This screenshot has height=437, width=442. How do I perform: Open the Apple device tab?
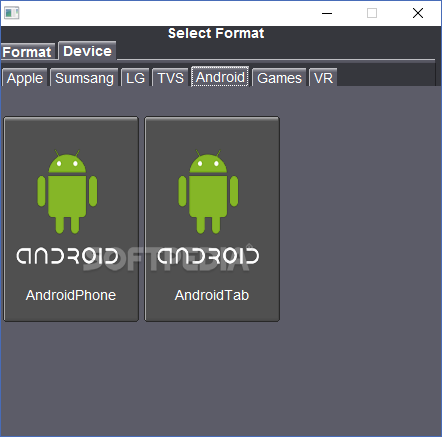tap(25, 78)
